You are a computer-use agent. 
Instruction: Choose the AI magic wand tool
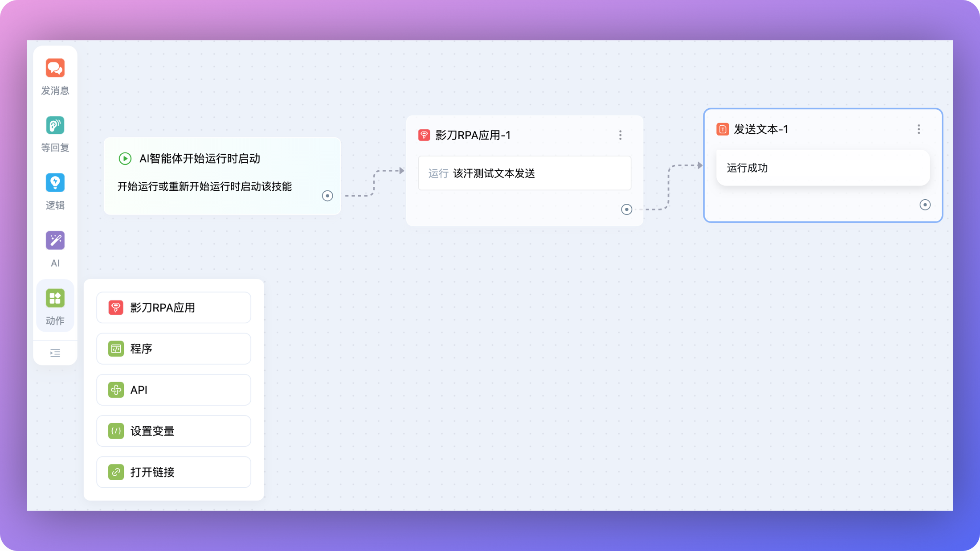[55, 249]
